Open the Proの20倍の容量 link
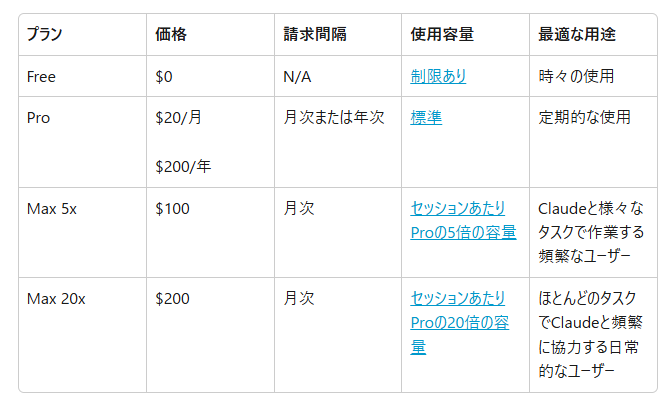 coord(460,323)
